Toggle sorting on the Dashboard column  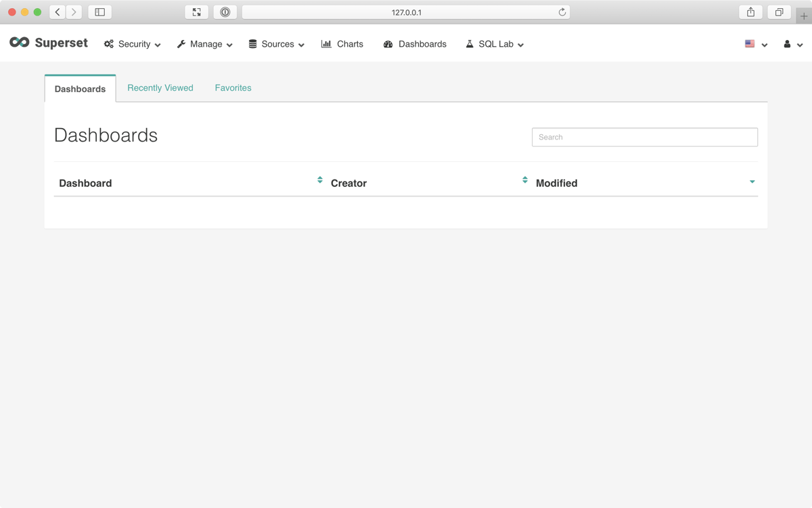click(319, 180)
